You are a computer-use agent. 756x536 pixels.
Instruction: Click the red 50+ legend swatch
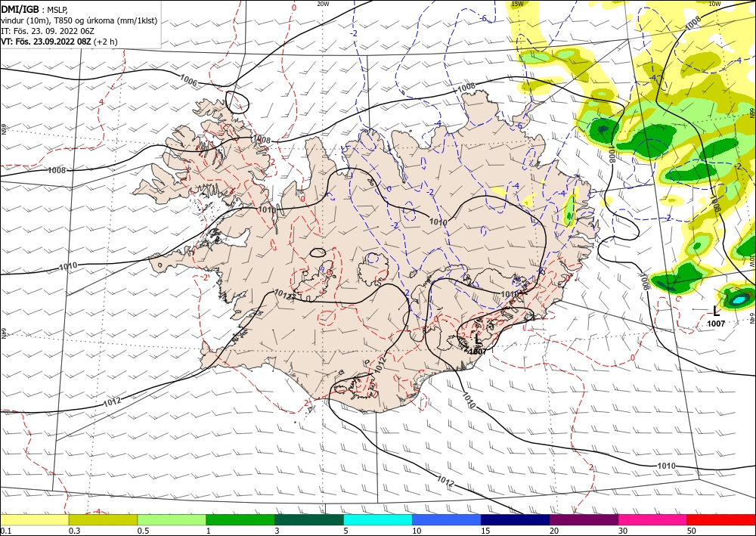coord(721,520)
